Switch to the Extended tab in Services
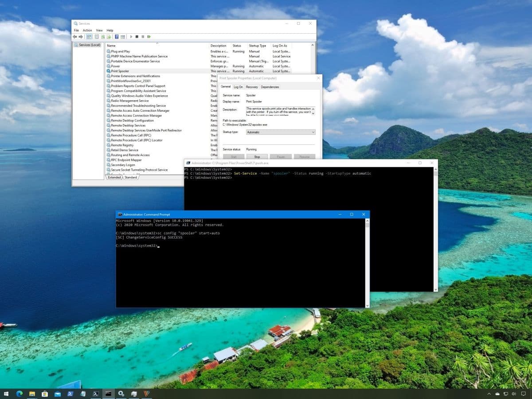Screen dimensions: 532x399 coord(114,177)
